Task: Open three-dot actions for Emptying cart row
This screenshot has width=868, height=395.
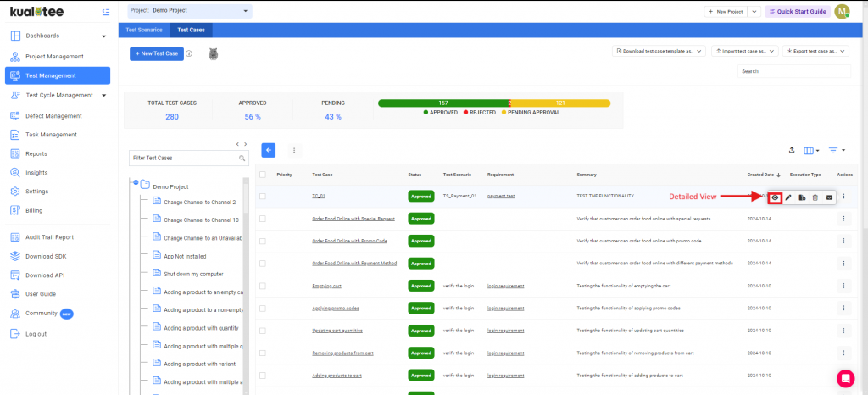Action: 843,286
